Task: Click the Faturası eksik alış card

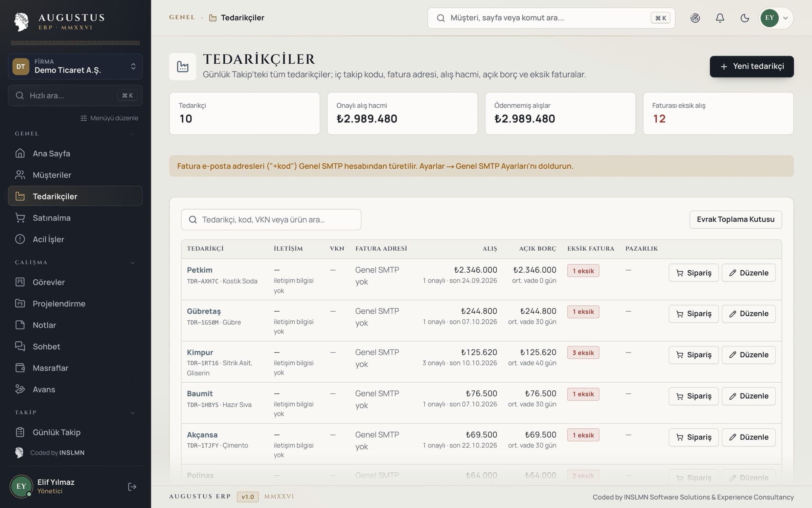Action: click(x=718, y=113)
